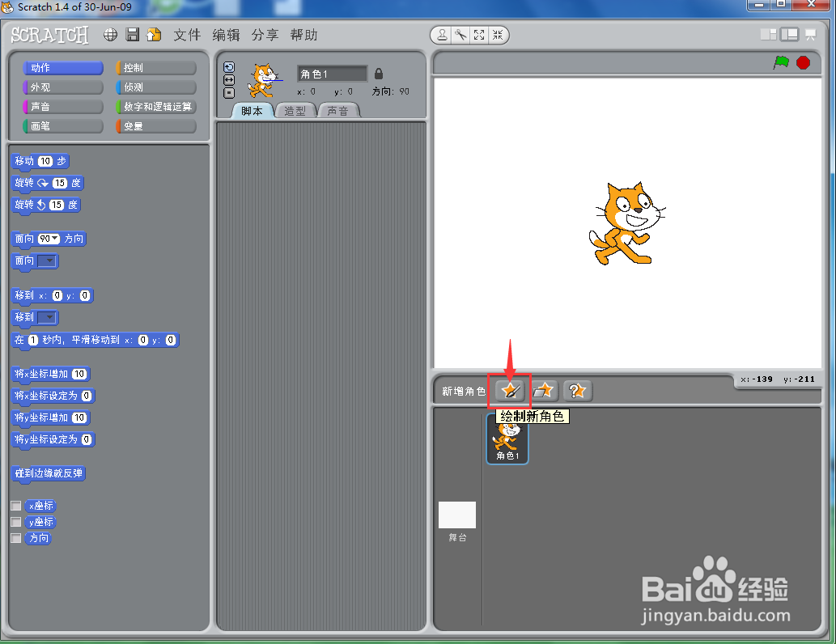Click the 平滑移动到 glide block
Viewport: 836px width, 644px height.
tap(95, 340)
